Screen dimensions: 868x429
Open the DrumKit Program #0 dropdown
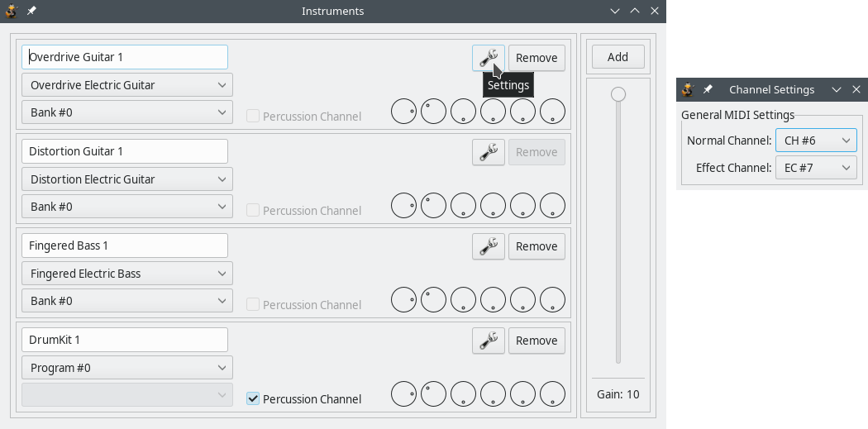point(126,368)
